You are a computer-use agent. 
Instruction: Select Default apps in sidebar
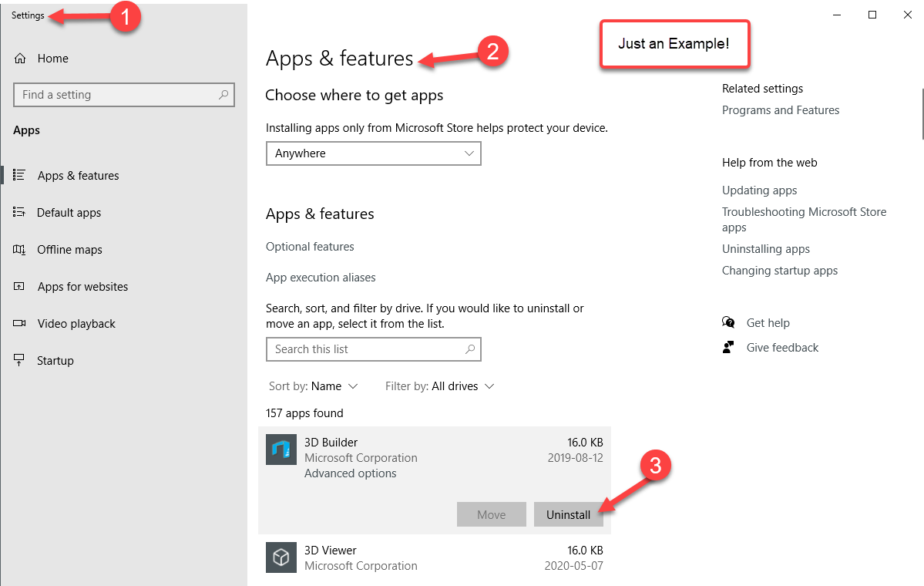pyautogui.click(x=69, y=213)
